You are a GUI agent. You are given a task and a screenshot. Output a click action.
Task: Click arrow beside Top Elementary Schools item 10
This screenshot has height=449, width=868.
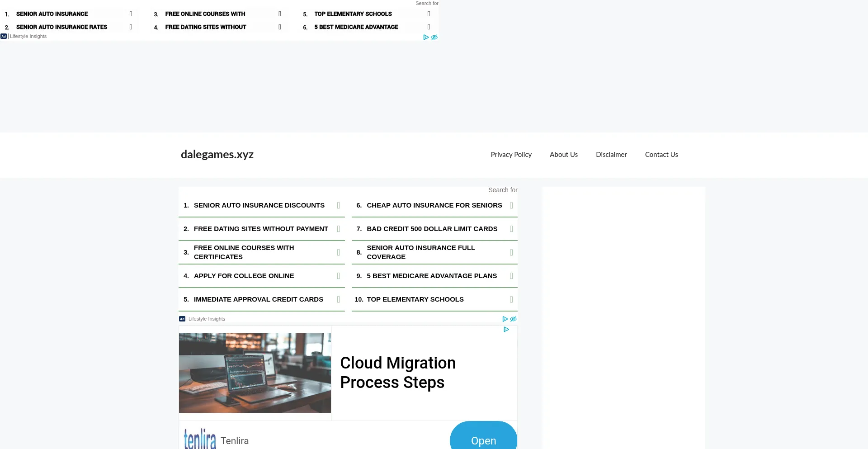[511, 300]
